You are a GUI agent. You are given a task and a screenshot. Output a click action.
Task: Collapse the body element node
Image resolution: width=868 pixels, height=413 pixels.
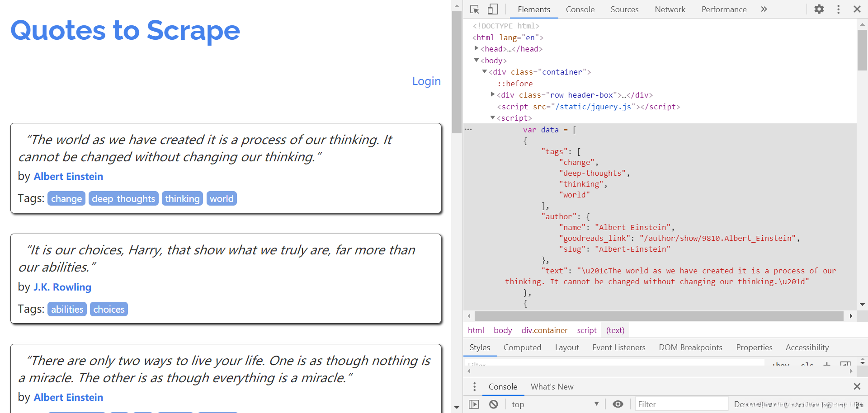click(476, 60)
